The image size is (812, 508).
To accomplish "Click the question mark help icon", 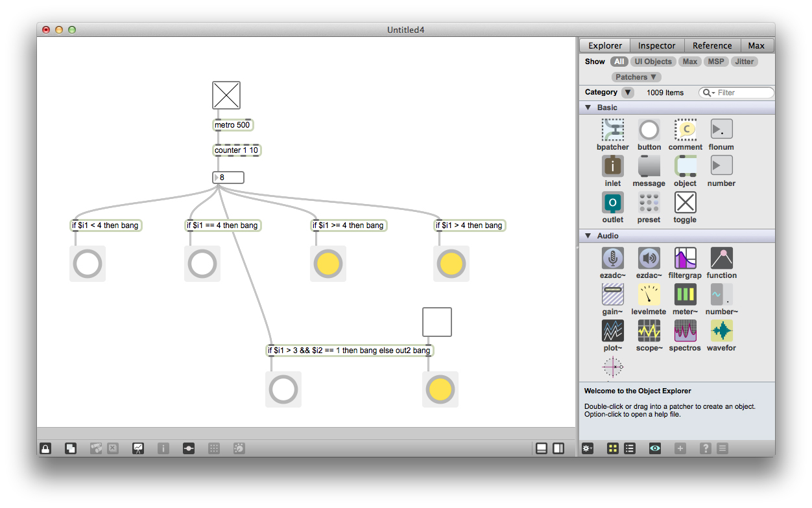I will (x=706, y=448).
